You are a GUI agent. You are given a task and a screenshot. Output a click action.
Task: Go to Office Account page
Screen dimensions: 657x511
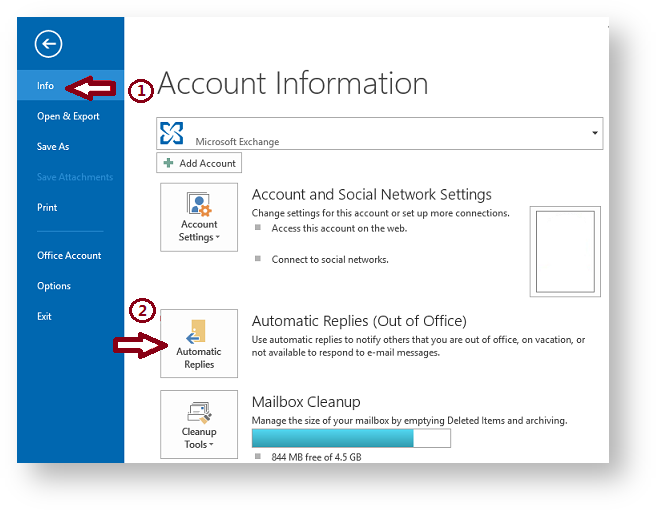click(69, 256)
